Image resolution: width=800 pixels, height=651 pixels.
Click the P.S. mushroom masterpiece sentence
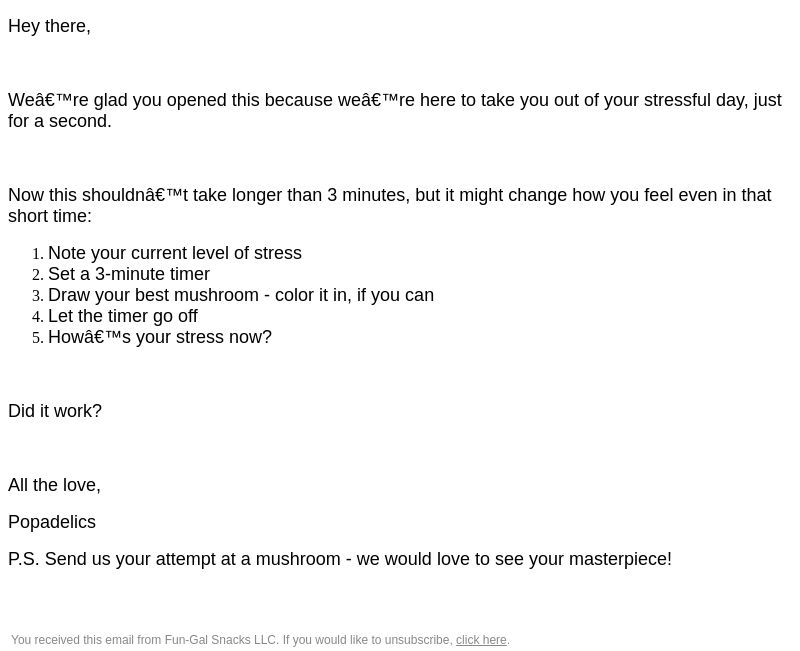[x=340, y=559]
